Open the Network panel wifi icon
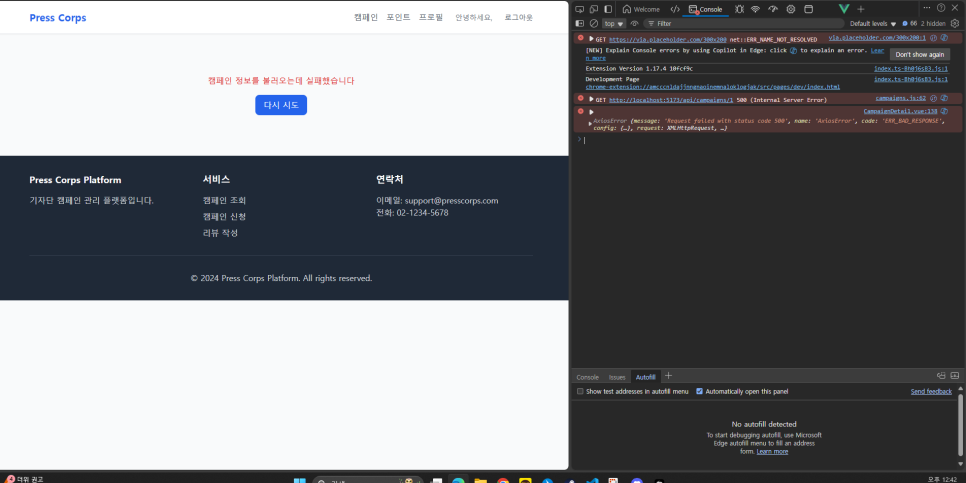The height and width of the screenshot is (483, 966). tap(755, 9)
